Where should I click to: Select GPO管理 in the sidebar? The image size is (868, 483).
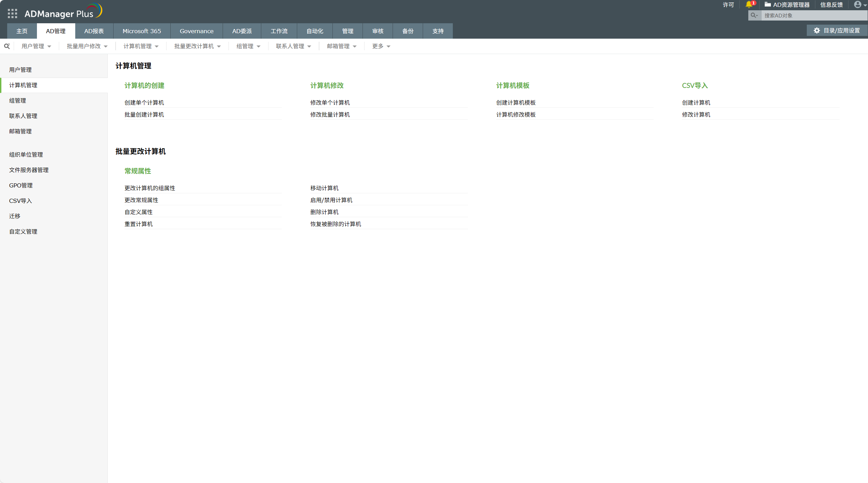pos(21,185)
